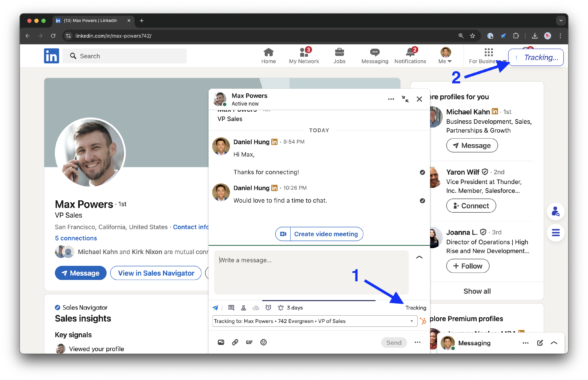Minimize the Max Powers chat window icon
This screenshot has height=380, width=588.
coord(405,99)
